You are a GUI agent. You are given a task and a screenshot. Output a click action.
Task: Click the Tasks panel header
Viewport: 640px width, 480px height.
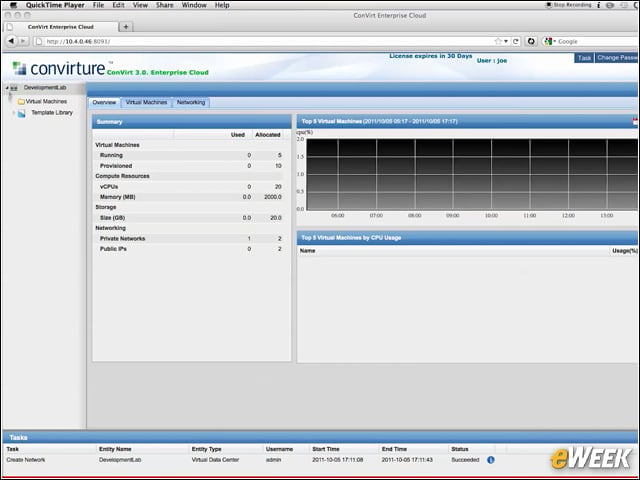[x=320, y=438]
